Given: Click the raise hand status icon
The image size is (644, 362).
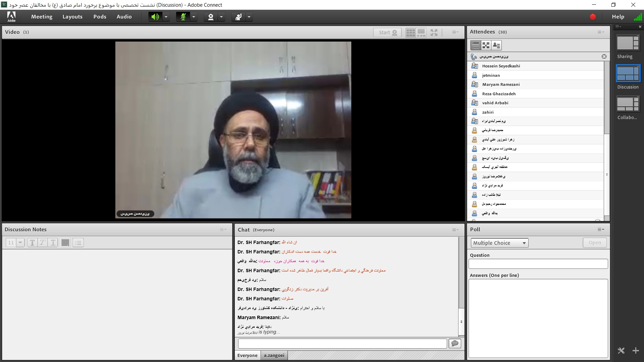Looking at the screenshot, I should (238, 17).
